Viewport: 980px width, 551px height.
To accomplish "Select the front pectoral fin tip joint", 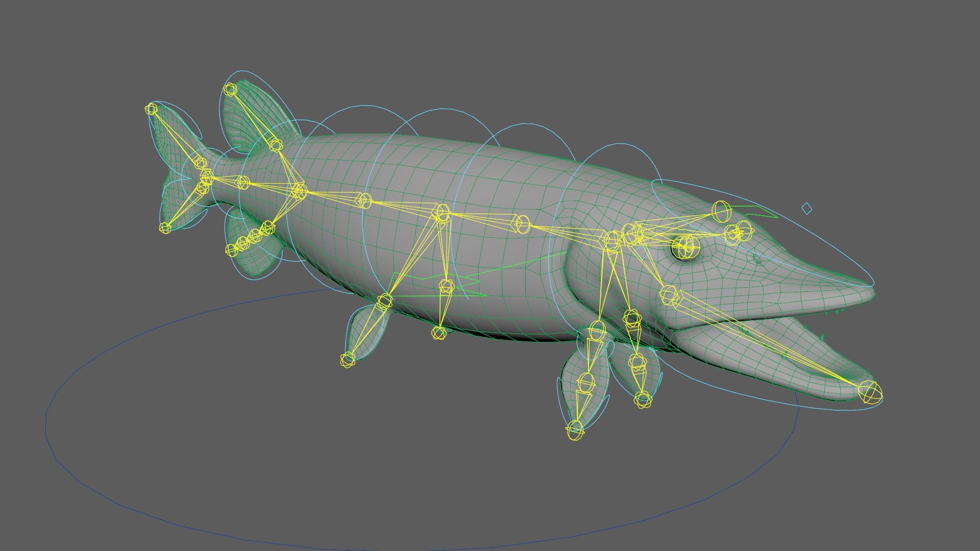I will [575, 430].
